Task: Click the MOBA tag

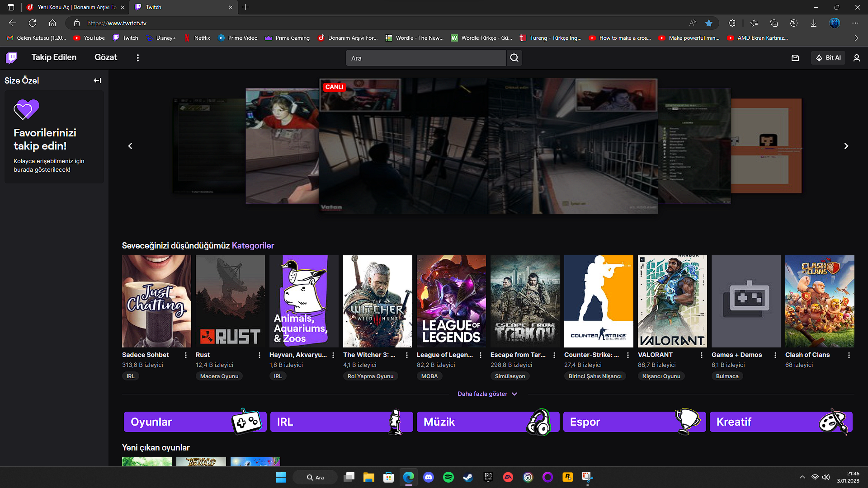Action: (x=429, y=376)
